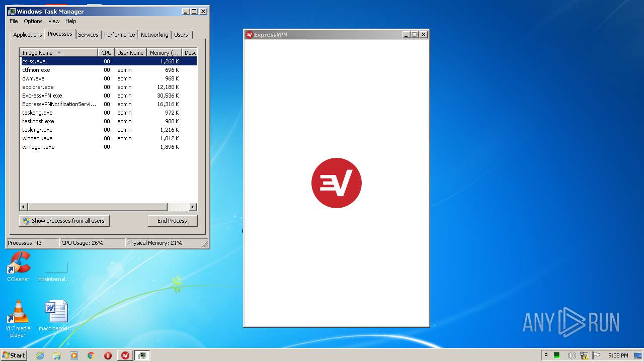This screenshot has height=362, width=644.
Task: Select the ExpressVPN.exe process row
Action: click(108, 96)
